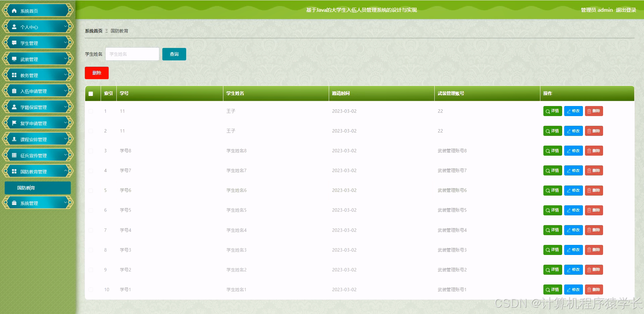644x314 pixels.
Task: Click the 修改 button for 学号2
Action: pyautogui.click(x=573, y=270)
